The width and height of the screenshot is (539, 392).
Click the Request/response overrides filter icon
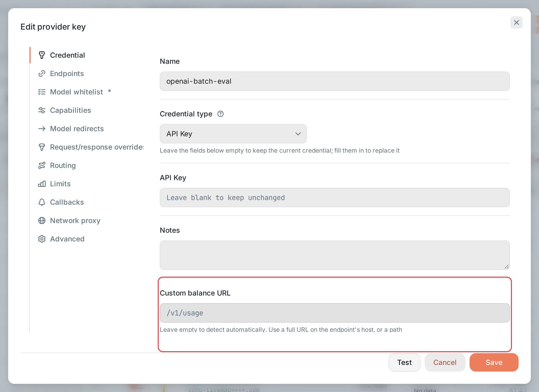[x=42, y=147]
